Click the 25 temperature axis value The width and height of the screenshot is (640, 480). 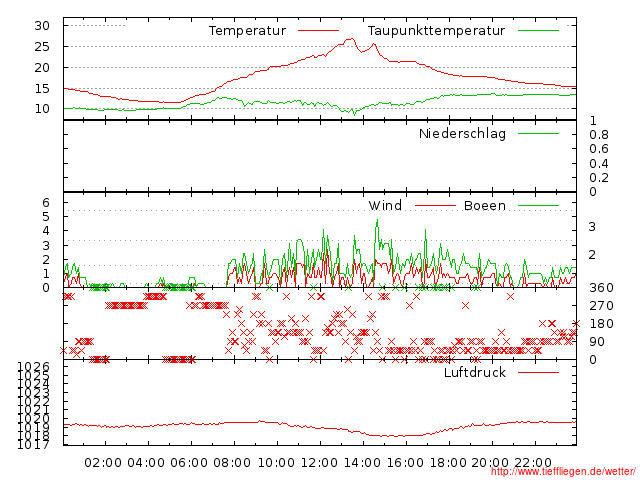pos(42,47)
